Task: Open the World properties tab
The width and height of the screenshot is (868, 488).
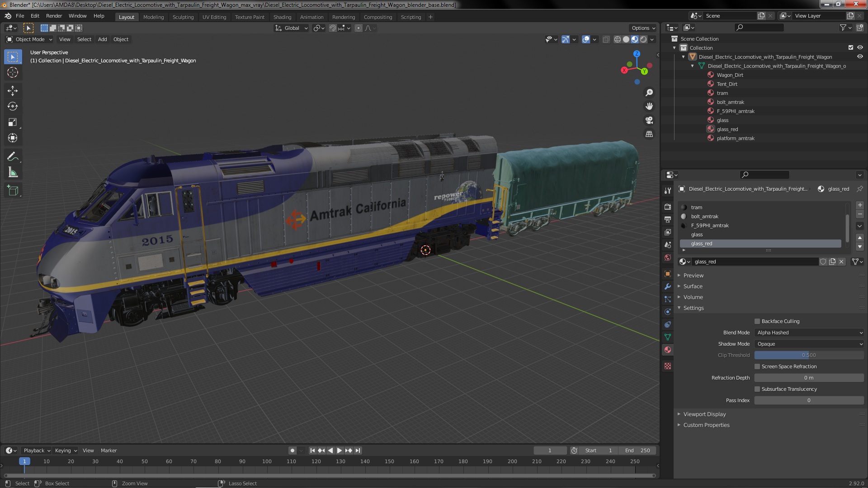Action: [668, 257]
